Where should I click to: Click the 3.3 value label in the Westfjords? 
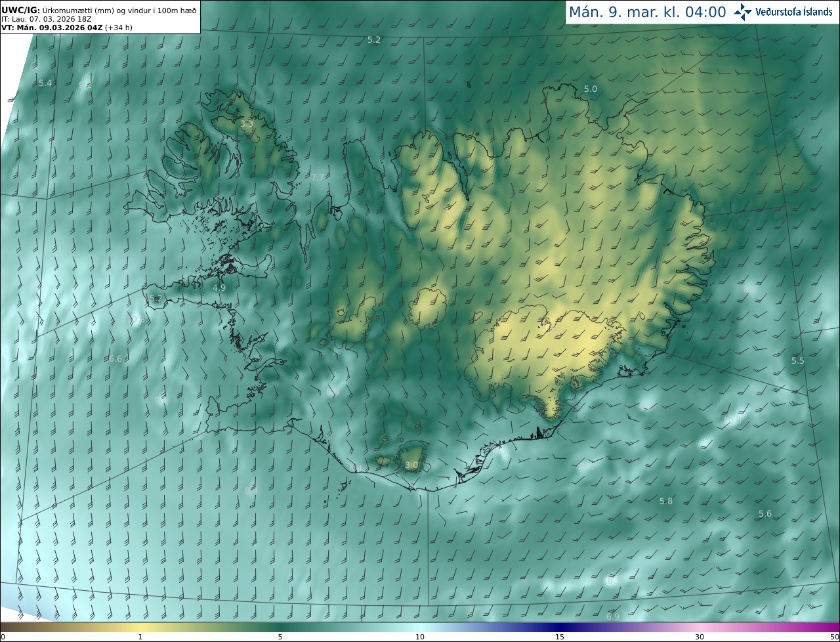(246, 123)
